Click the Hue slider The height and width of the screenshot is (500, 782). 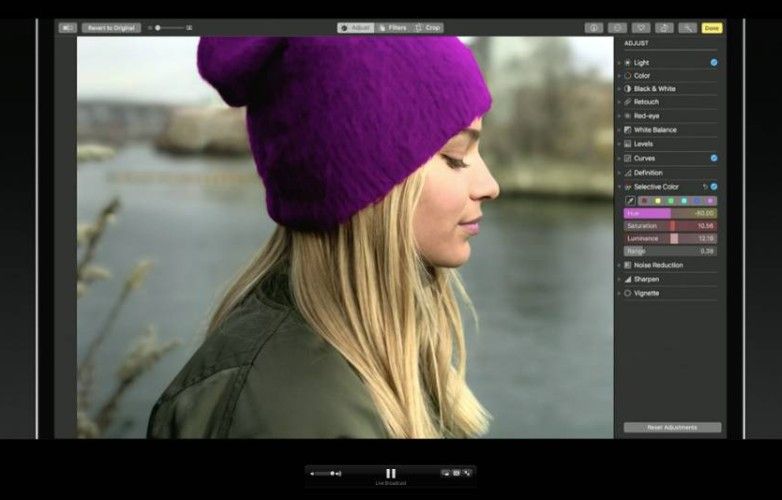click(671, 213)
